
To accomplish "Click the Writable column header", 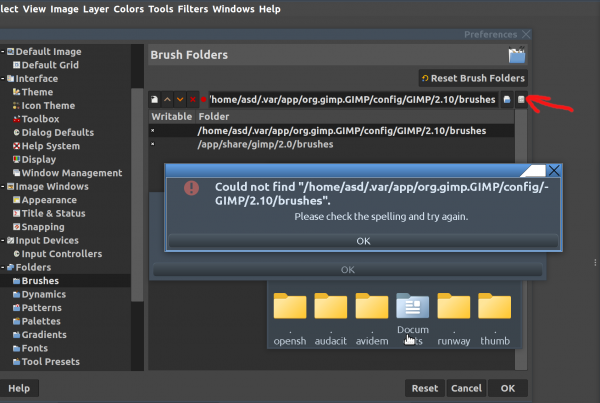I will coord(172,117).
